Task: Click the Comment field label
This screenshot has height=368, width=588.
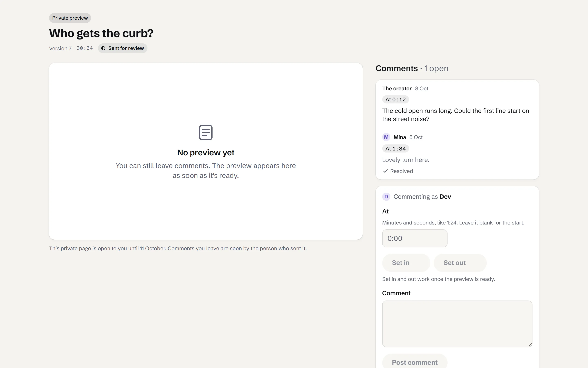Action: [396, 293]
